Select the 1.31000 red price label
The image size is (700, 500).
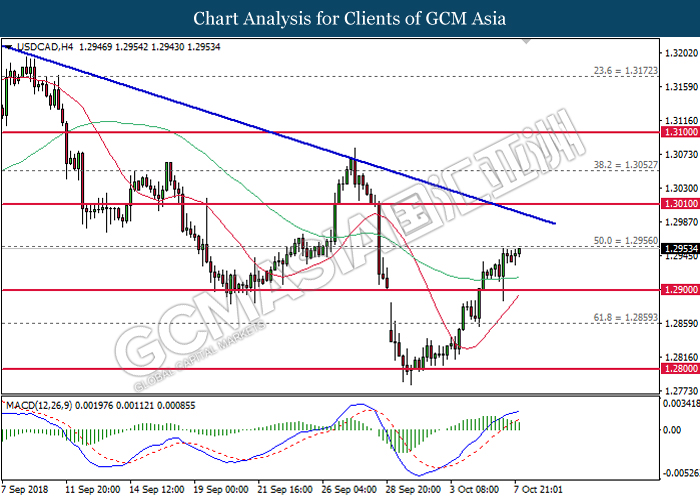coord(681,132)
